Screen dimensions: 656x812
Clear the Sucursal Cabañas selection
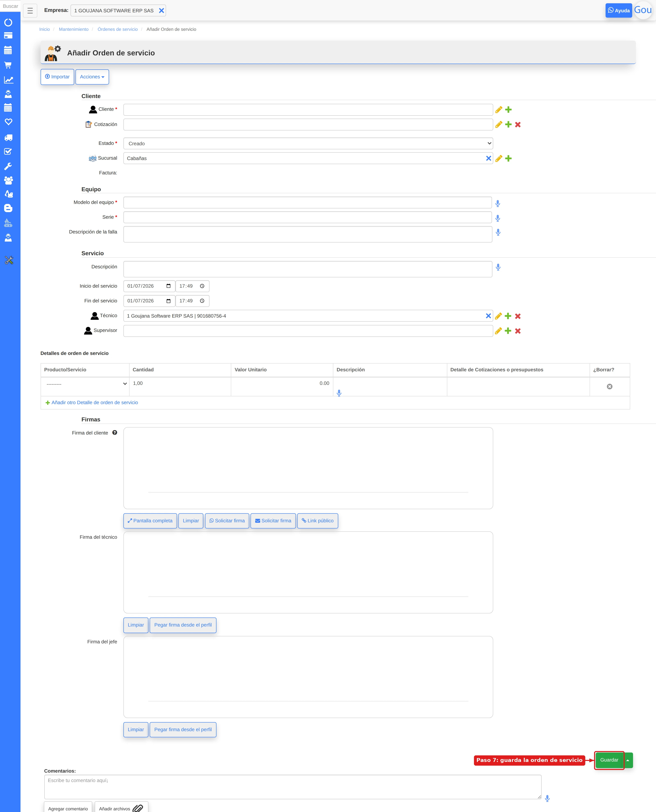click(489, 158)
